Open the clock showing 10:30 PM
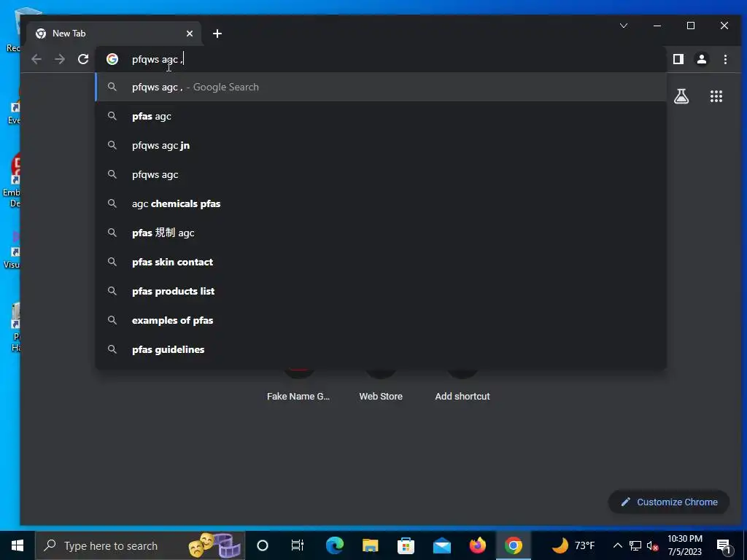 [685, 545]
